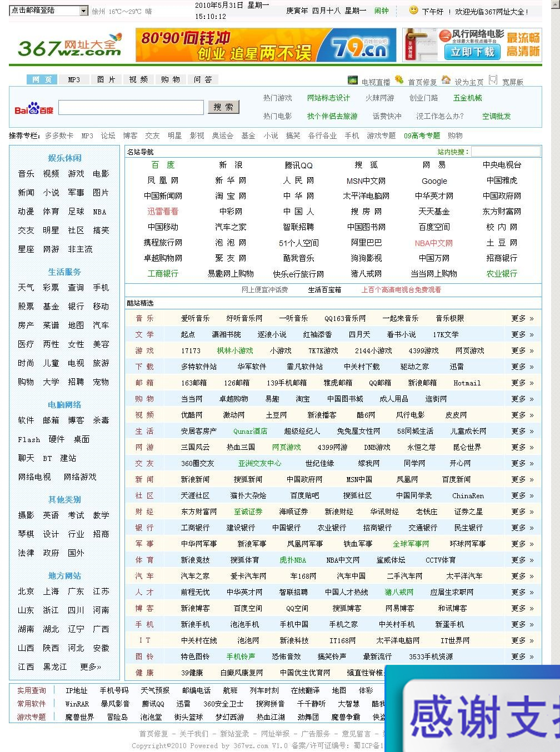
Task: Open the 09高考专题 link
Action: click(x=422, y=136)
